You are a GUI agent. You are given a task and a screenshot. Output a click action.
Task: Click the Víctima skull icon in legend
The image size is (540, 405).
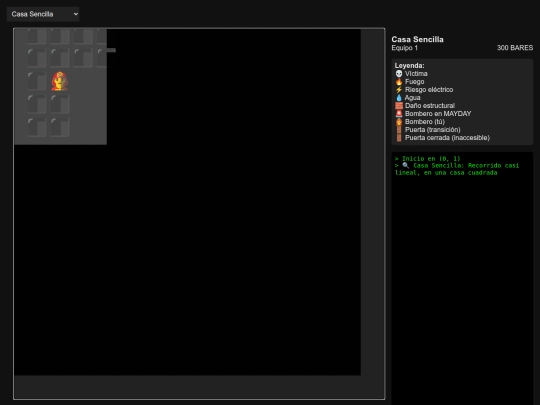pos(399,74)
